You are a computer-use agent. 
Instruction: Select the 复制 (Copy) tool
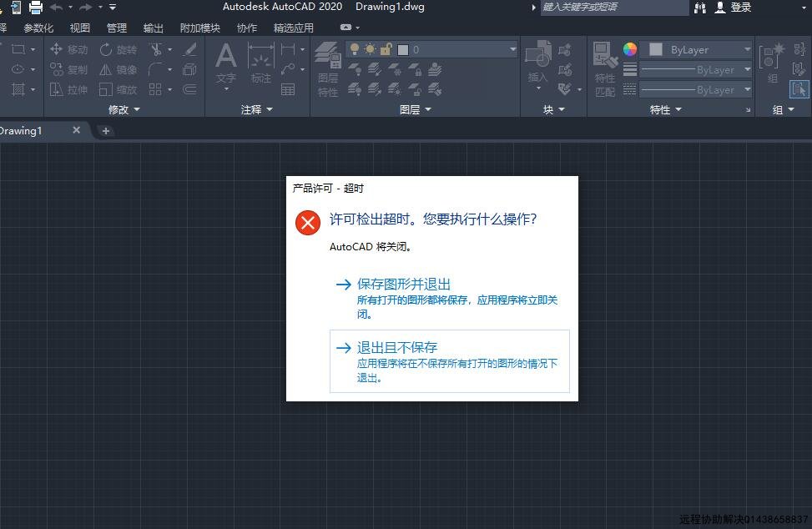[x=69, y=69]
